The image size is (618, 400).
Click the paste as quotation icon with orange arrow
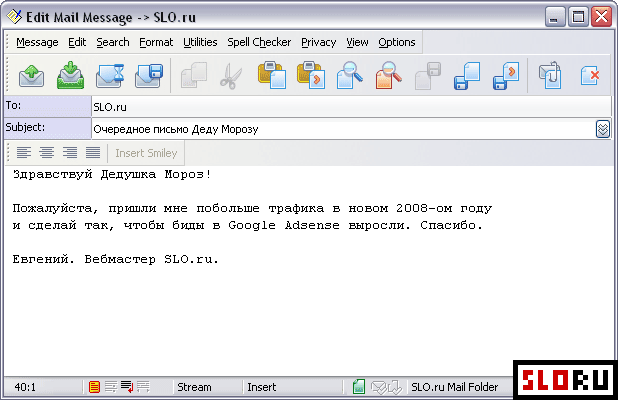311,75
